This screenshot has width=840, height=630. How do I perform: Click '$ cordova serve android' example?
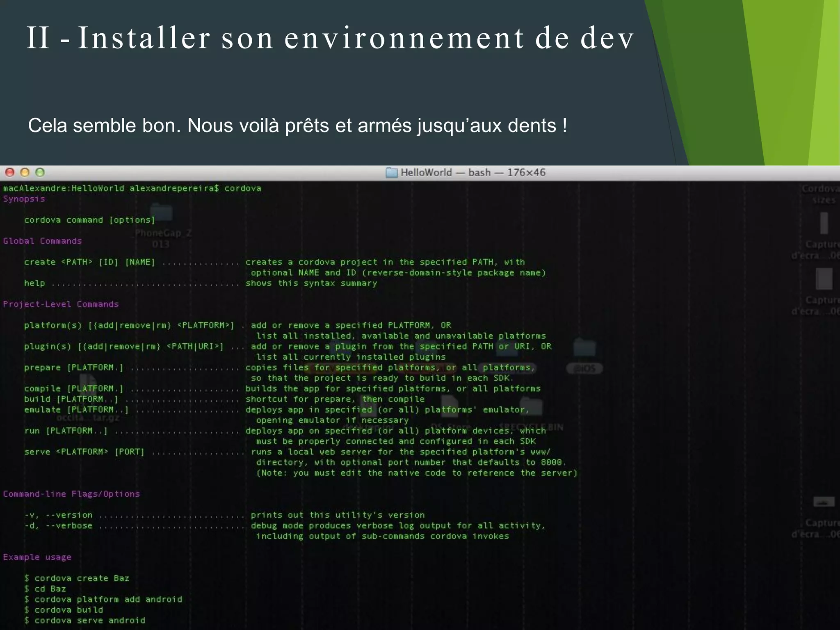(x=84, y=621)
